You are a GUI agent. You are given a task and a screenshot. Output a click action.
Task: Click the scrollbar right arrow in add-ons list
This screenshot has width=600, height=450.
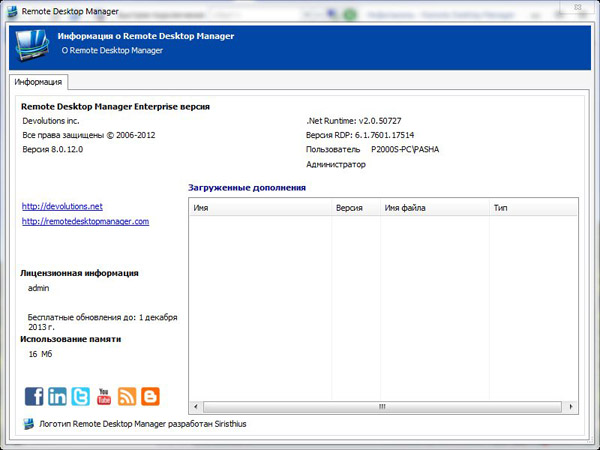pos(572,407)
